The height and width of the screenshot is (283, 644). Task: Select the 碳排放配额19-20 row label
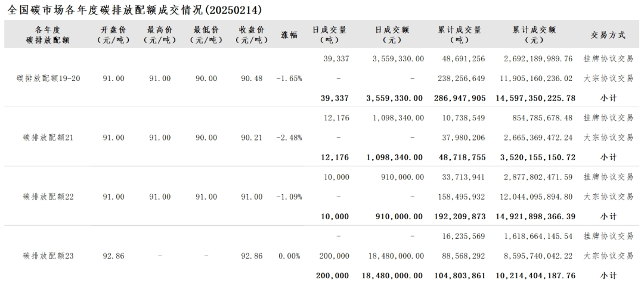[48, 79]
